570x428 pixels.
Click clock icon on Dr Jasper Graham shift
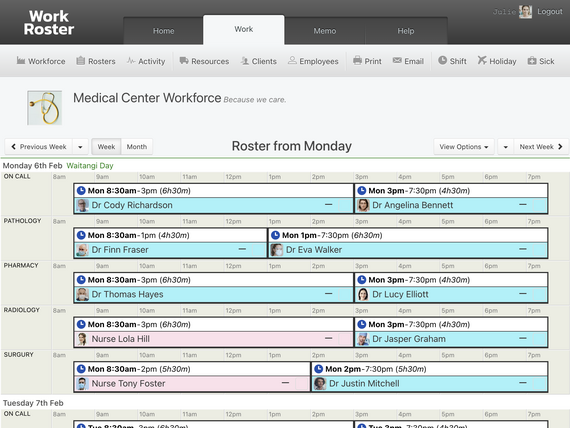362,324
